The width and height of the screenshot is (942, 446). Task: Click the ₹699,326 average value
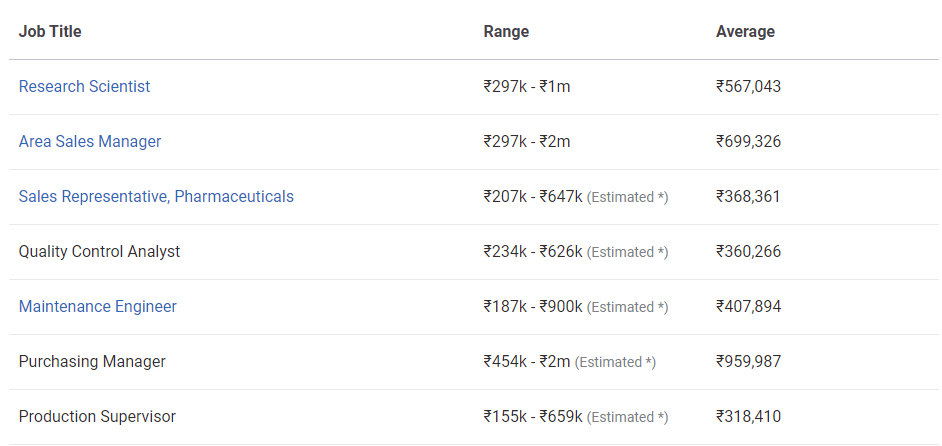point(749,142)
